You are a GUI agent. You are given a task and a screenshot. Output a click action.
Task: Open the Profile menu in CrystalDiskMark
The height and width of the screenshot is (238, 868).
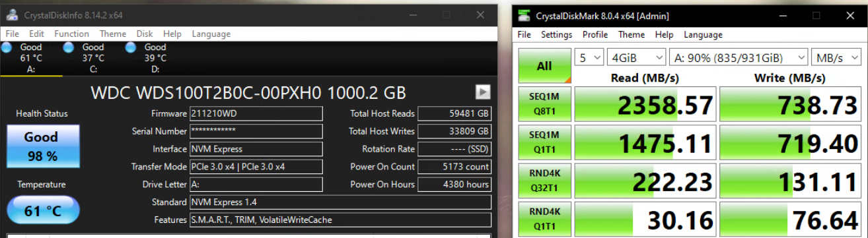pos(595,34)
